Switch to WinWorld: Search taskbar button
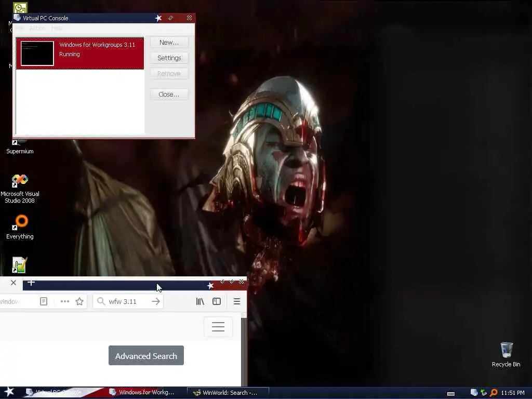This screenshot has height=399, width=532. pos(228,393)
